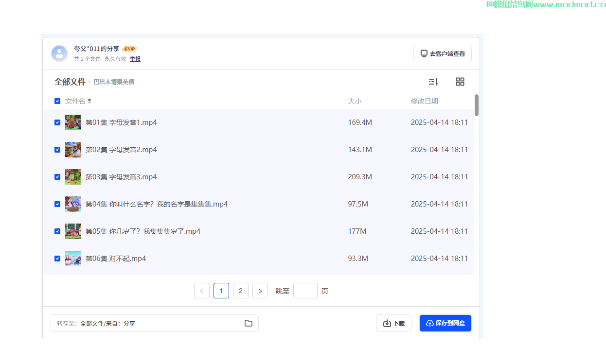The width and height of the screenshot is (606, 364).
Task: Click the 保存到网盘 button
Action: [x=446, y=323]
